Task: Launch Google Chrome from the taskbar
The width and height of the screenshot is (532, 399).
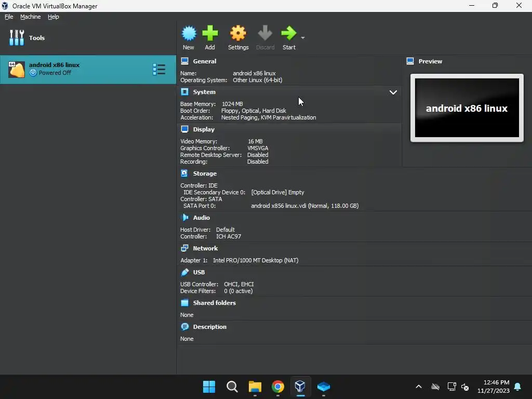Action: tap(278, 387)
